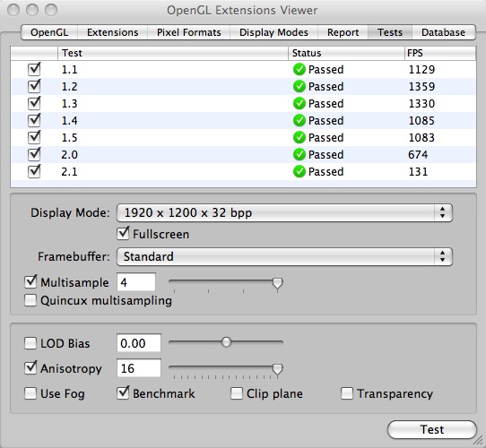Viewport: 486px width, 448px height.
Task: Uncheck test 1.4 checkbox
Action: click(x=34, y=121)
